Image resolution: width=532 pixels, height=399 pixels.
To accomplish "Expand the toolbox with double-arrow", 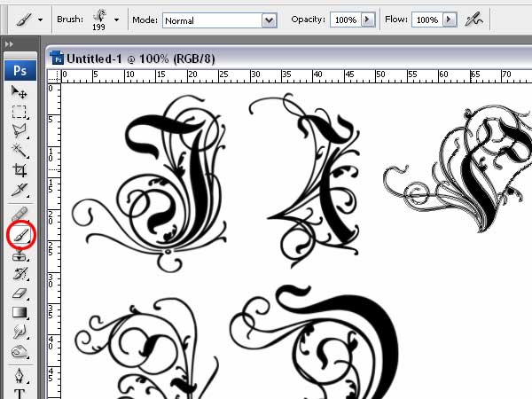I will coord(9,44).
